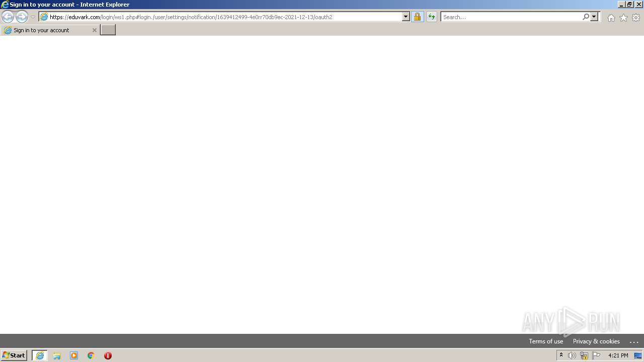644x362 pixels.
Task: Click the browser Forward arrow button
Action: click(x=22, y=17)
